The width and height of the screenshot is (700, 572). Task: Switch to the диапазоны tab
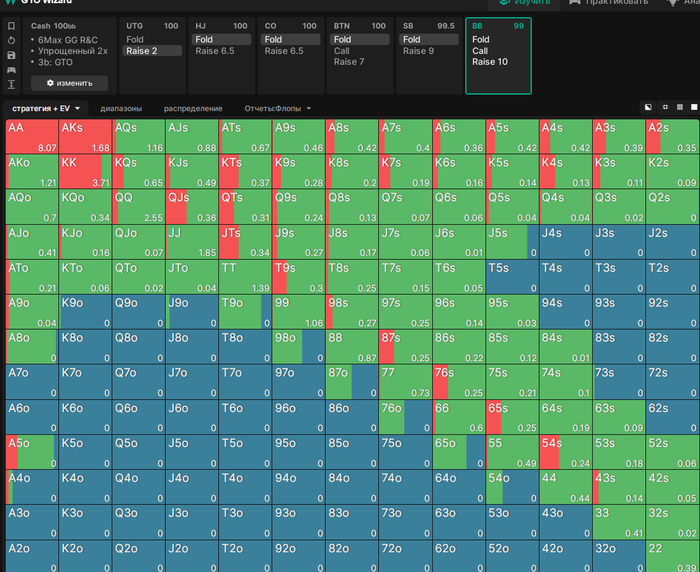click(121, 109)
